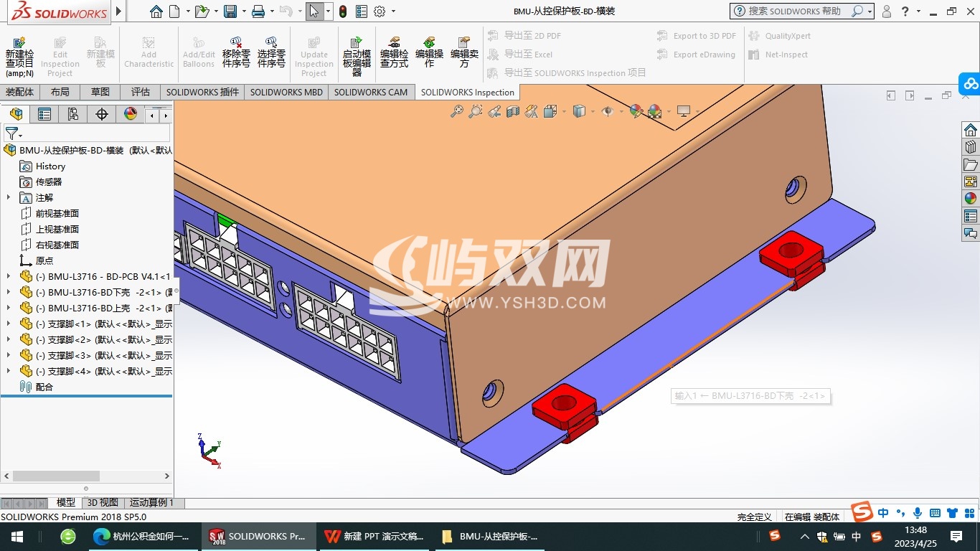Click 编辑卖方 in the ribbon

[464, 52]
